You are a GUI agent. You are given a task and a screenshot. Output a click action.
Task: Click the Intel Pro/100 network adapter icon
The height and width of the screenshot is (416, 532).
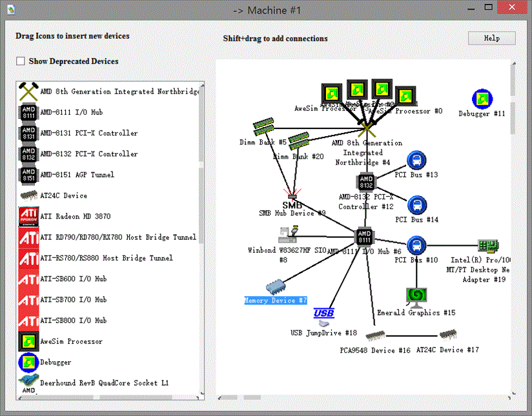486,246
